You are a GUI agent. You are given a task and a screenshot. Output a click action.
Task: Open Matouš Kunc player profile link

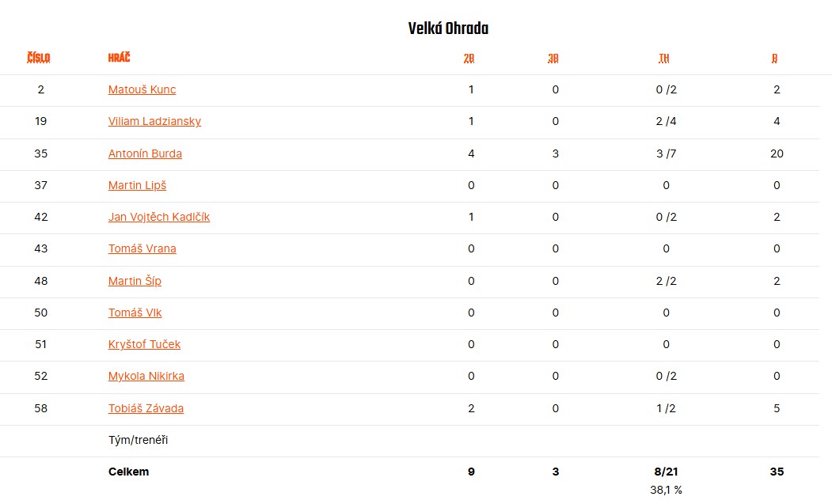[x=142, y=89]
